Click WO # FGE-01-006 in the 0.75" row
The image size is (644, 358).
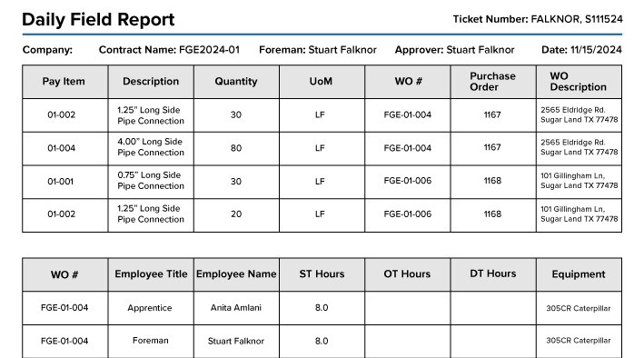(408, 181)
